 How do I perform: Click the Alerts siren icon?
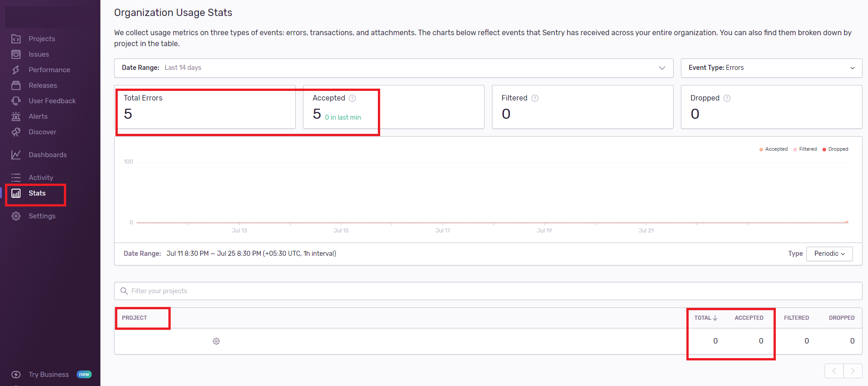tap(16, 116)
